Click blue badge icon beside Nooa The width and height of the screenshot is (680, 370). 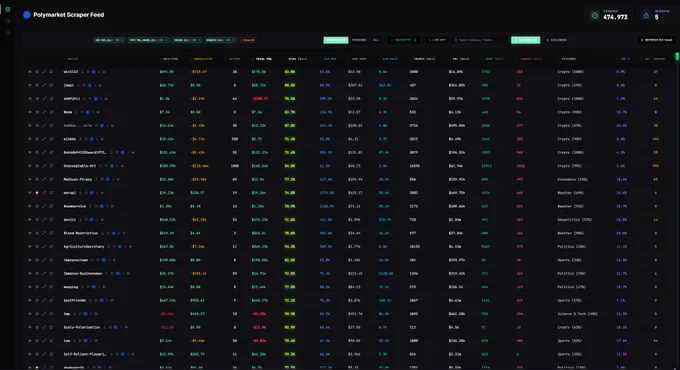pos(87,112)
